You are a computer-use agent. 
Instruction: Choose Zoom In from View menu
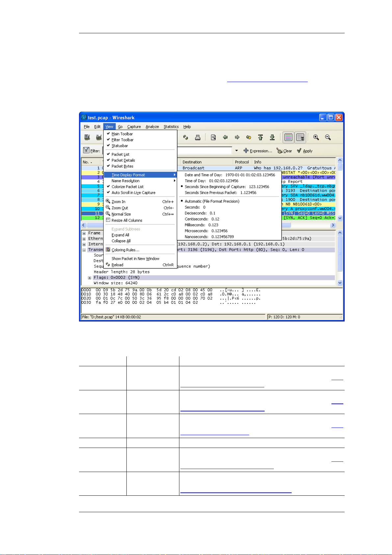point(140,202)
